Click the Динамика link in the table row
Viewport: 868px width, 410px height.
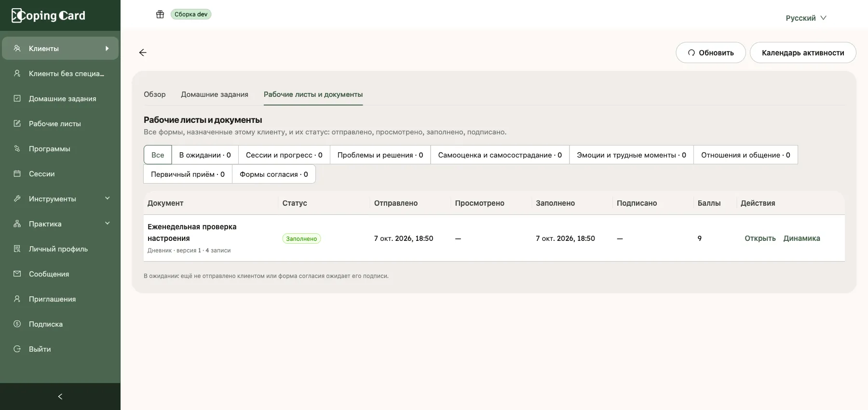point(801,238)
